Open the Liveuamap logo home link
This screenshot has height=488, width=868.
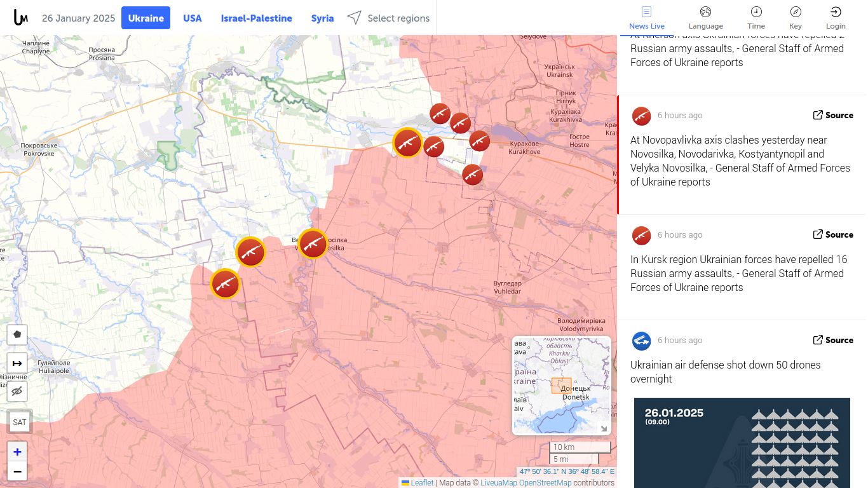pyautogui.click(x=21, y=18)
